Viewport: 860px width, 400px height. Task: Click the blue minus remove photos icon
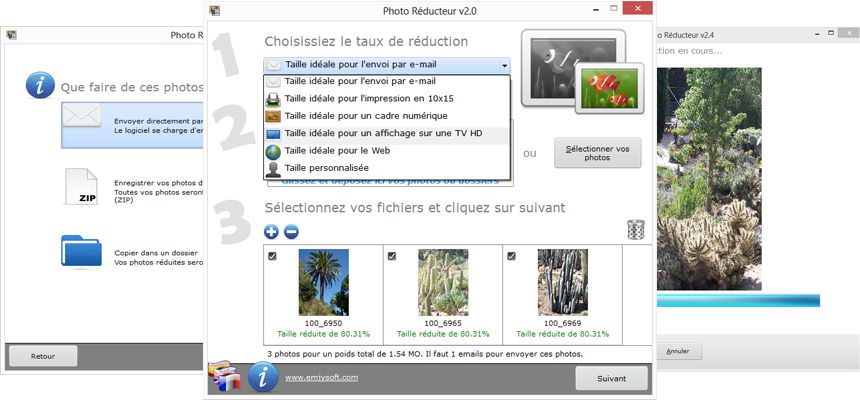pyautogui.click(x=290, y=232)
